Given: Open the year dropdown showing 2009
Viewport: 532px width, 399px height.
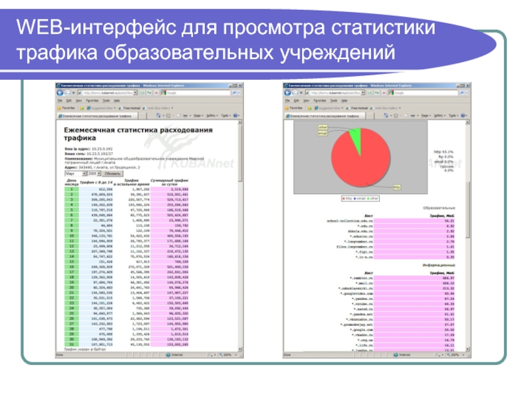Looking at the screenshot, I should (94, 174).
